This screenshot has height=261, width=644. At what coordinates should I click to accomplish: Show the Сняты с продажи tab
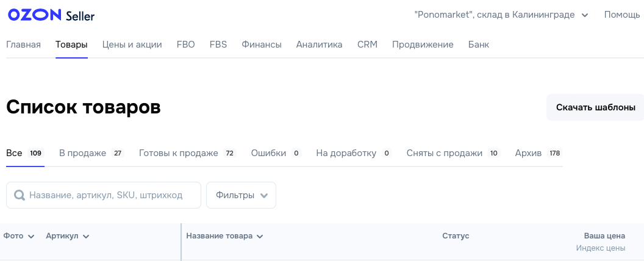pyautogui.click(x=445, y=153)
